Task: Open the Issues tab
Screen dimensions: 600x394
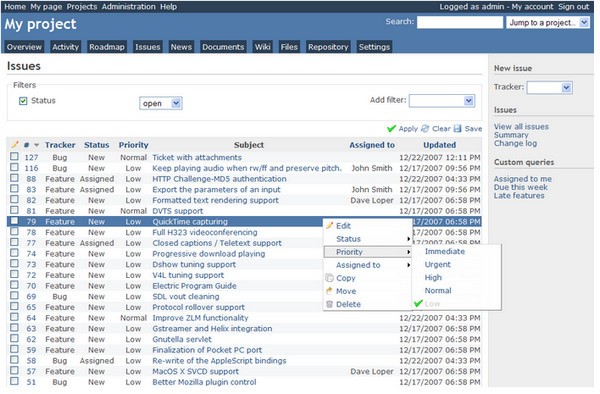Action: (148, 47)
